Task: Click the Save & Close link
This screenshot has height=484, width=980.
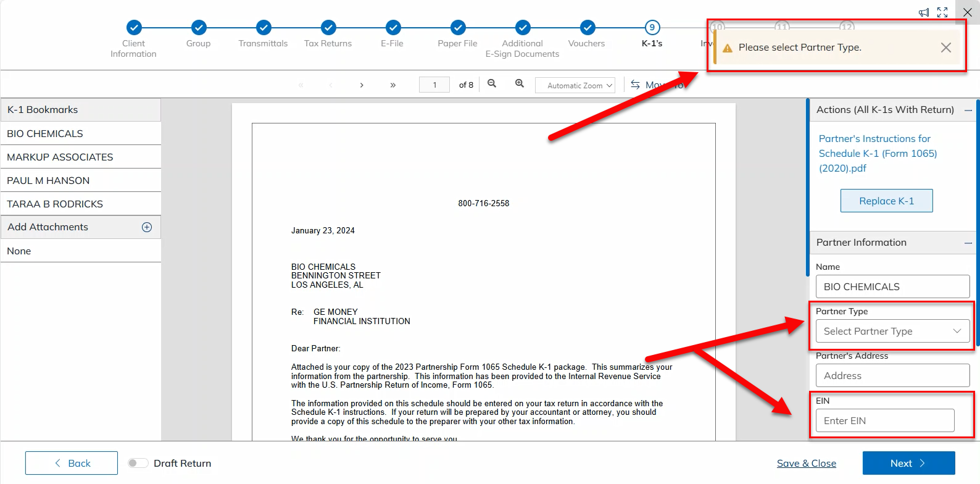Action: pyautogui.click(x=806, y=463)
